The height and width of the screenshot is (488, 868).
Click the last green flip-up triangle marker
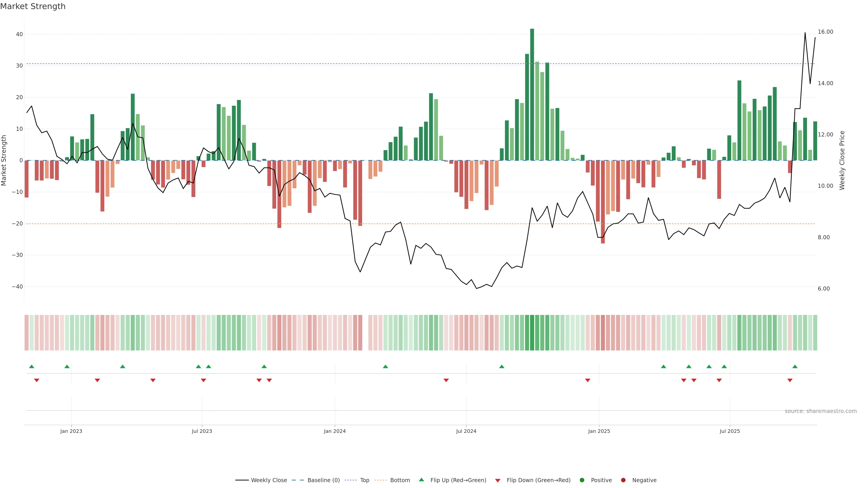click(795, 366)
